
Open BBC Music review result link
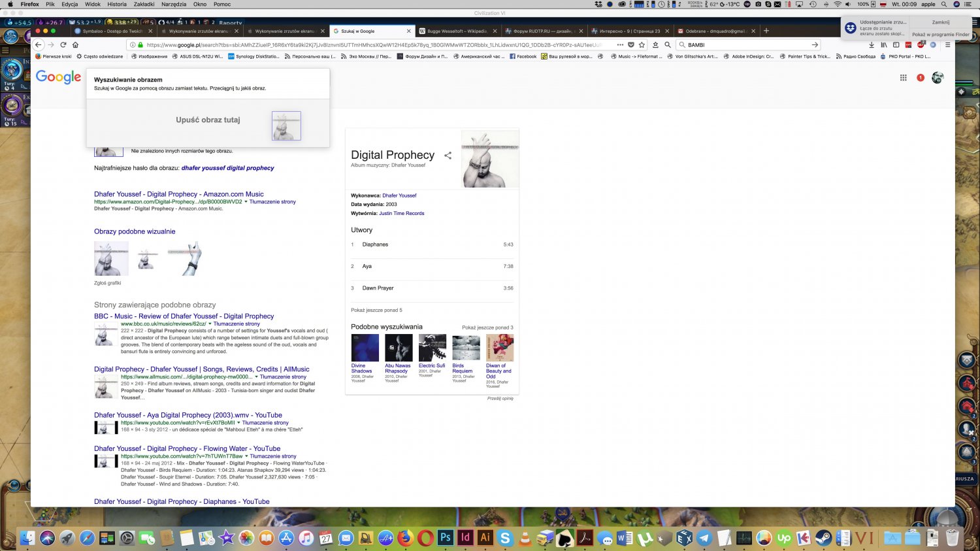point(184,316)
